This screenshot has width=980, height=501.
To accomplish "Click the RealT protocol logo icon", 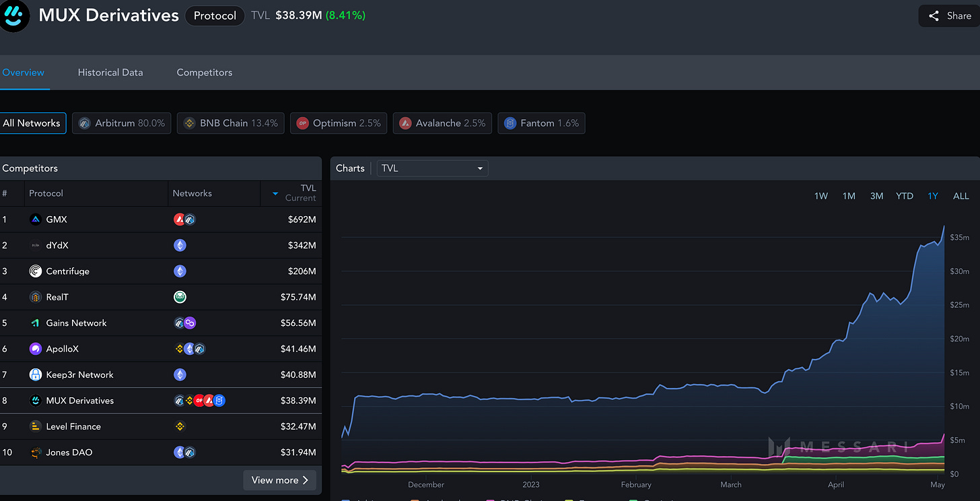I will coord(36,297).
